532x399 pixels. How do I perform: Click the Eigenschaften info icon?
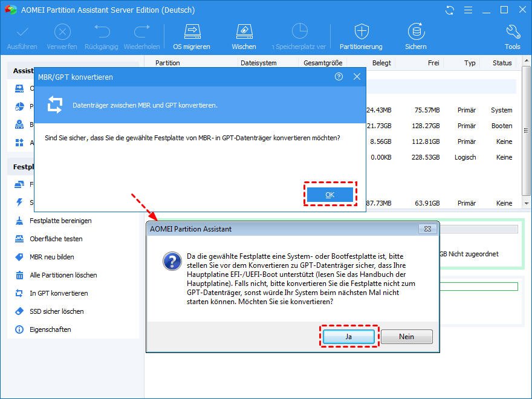pos(19,329)
